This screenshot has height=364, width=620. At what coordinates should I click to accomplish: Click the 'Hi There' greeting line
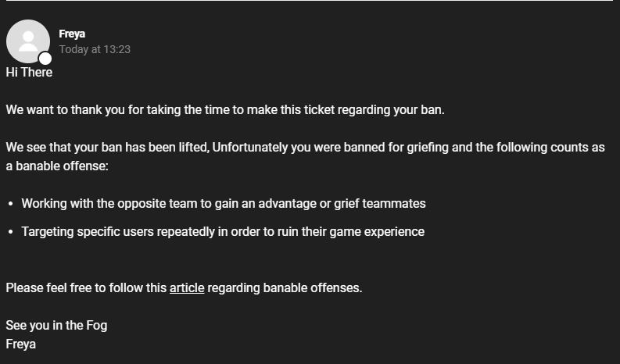[x=29, y=72]
